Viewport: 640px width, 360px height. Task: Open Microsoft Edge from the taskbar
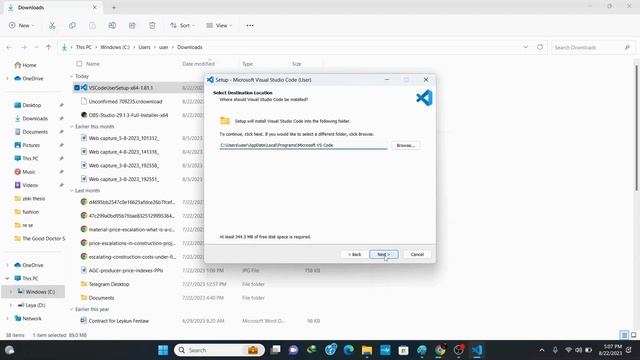[x=349, y=350]
